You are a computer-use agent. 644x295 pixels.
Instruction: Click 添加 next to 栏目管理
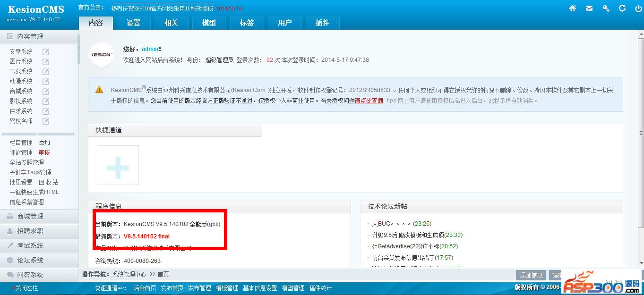(x=44, y=143)
